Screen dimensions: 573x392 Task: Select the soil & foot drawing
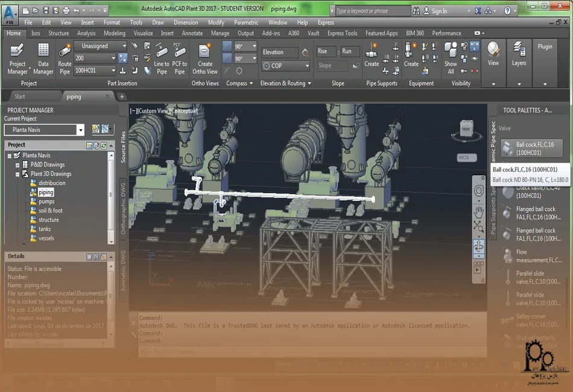[51, 211]
